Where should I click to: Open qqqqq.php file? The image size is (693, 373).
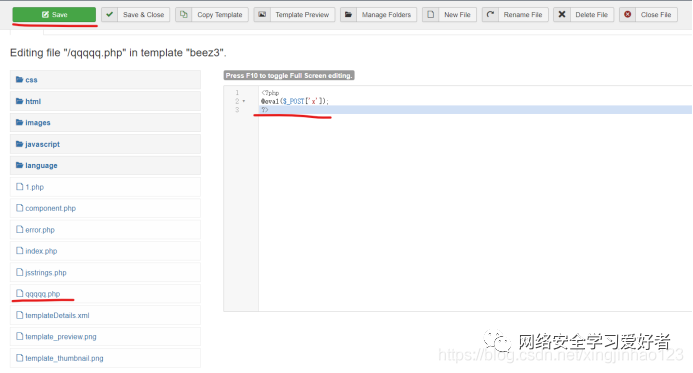tap(105, 294)
